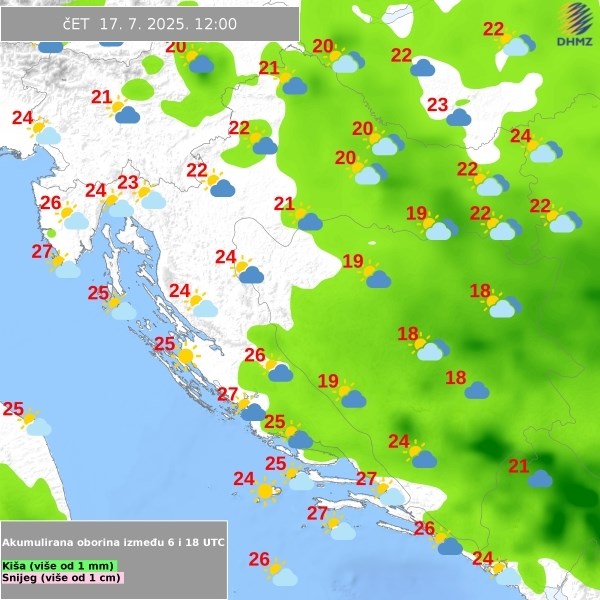
Task: Click the weather icon beside the leftmost 25
Action: tap(35, 423)
